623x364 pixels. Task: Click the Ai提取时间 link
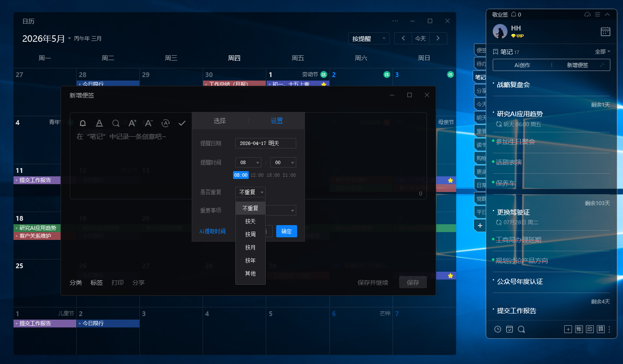(213, 231)
